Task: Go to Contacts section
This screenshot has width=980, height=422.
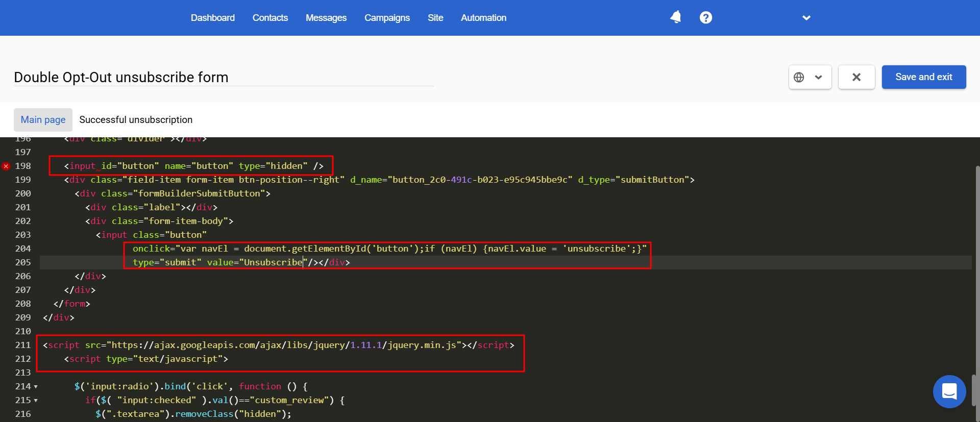Action: click(x=270, y=18)
